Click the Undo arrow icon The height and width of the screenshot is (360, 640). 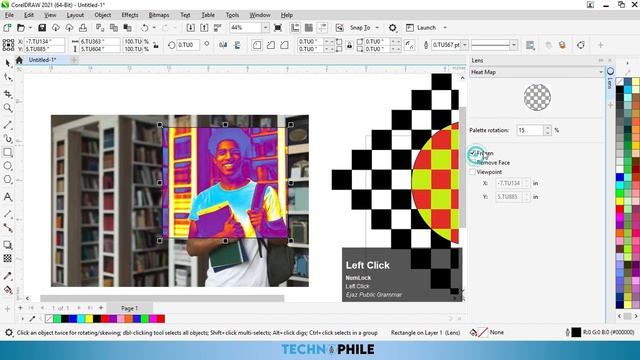[x=144, y=28]
